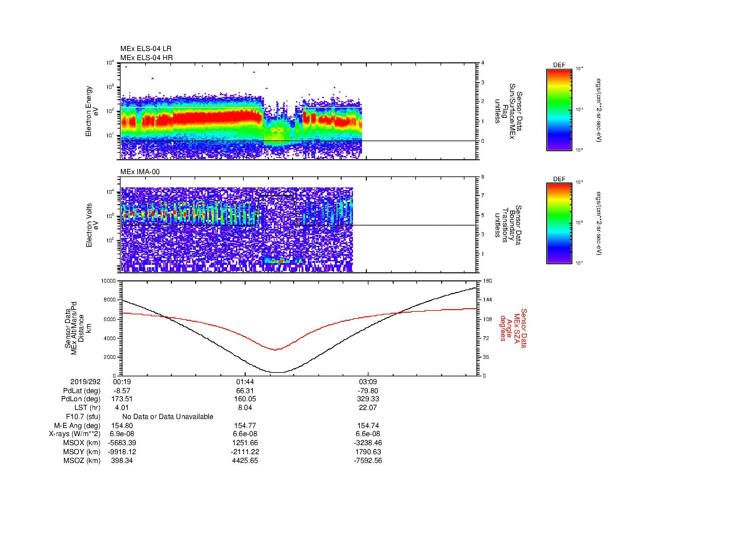The image size is (756, 534).
Task: Click the X-rays value 6.9e-08
Action: coord(122,434)
